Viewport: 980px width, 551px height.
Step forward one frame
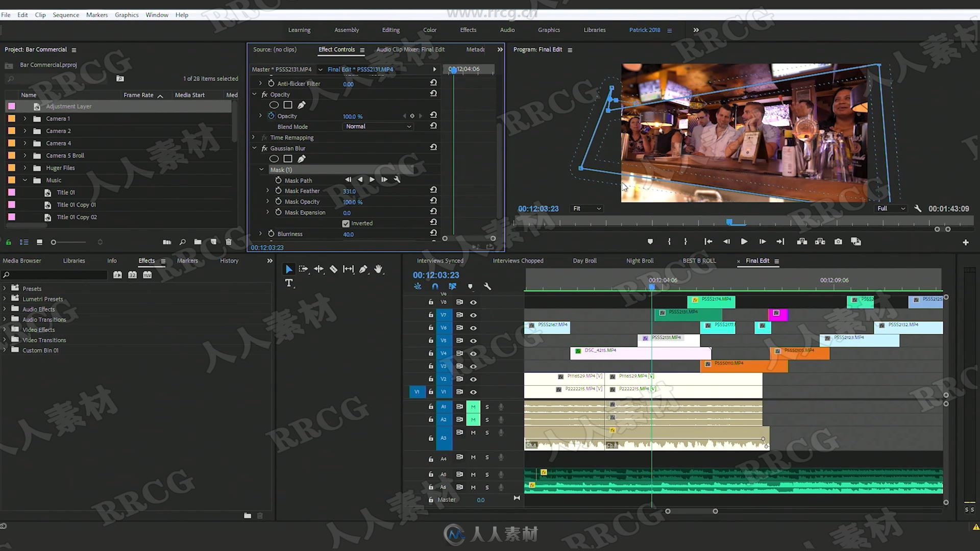point(762,242)
